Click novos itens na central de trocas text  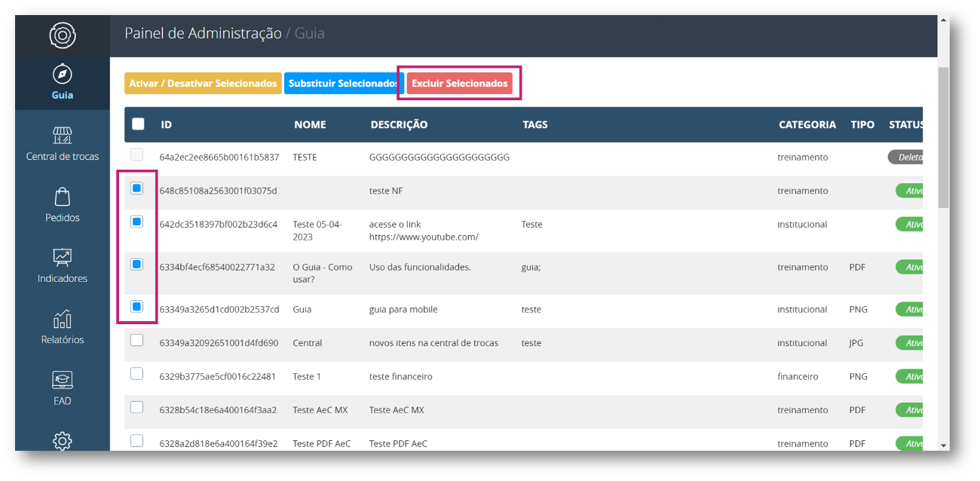pos(433,343)
